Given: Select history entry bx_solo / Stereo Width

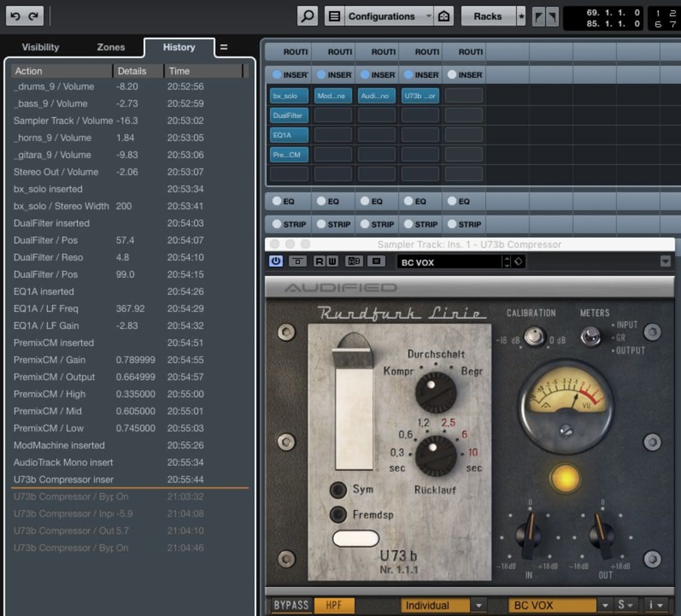Looking at the screenshot, I should coord(129,206).
